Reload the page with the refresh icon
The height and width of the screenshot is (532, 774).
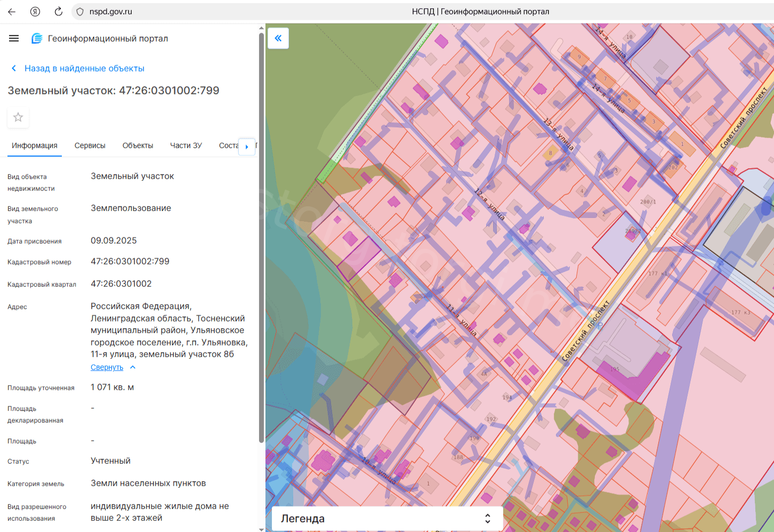[x=59, y=11]
